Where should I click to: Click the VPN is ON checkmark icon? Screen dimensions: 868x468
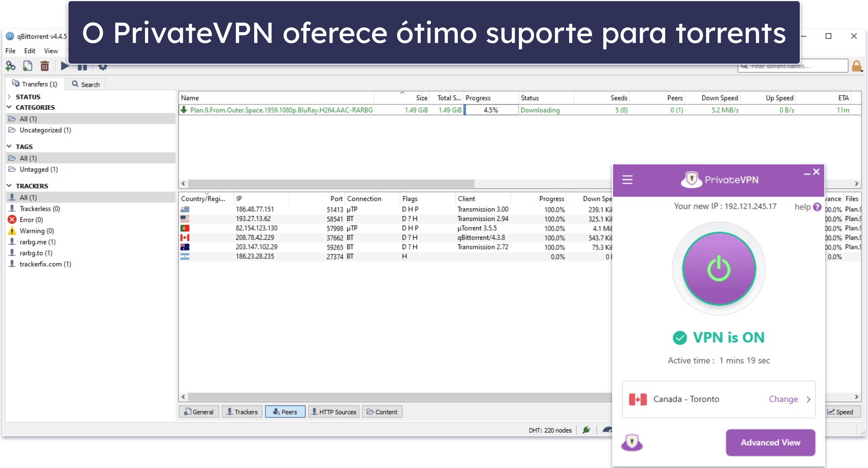pos(680,338)
